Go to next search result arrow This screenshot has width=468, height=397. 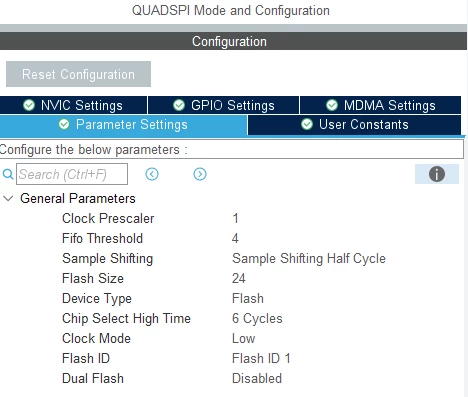[x=200, y=174]
